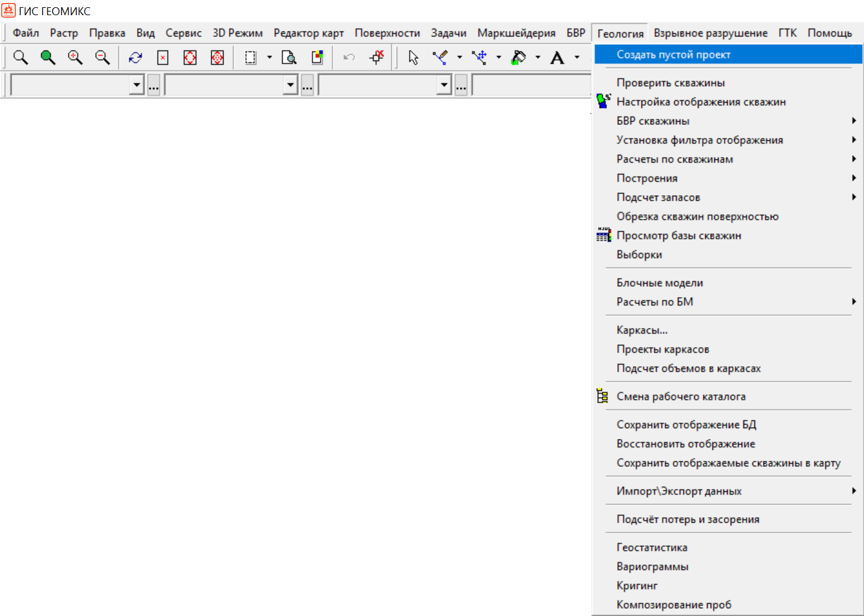Open dropdown arrow beside paint bucket tool

[538, 58]
